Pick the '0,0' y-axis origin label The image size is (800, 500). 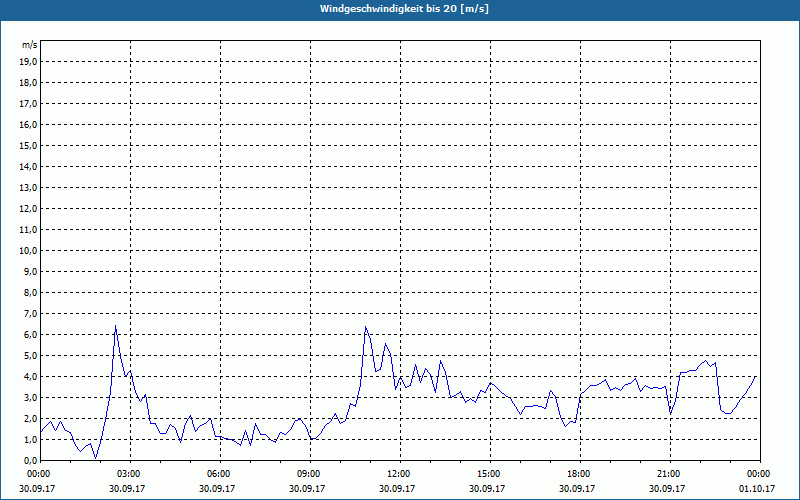30,460
